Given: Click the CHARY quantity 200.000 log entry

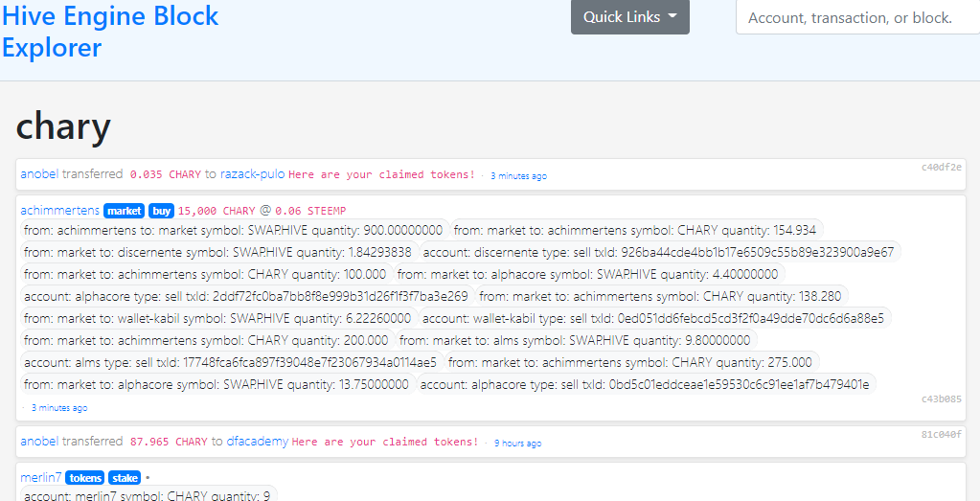Looking at the screenshot, I should pos(208,340).
